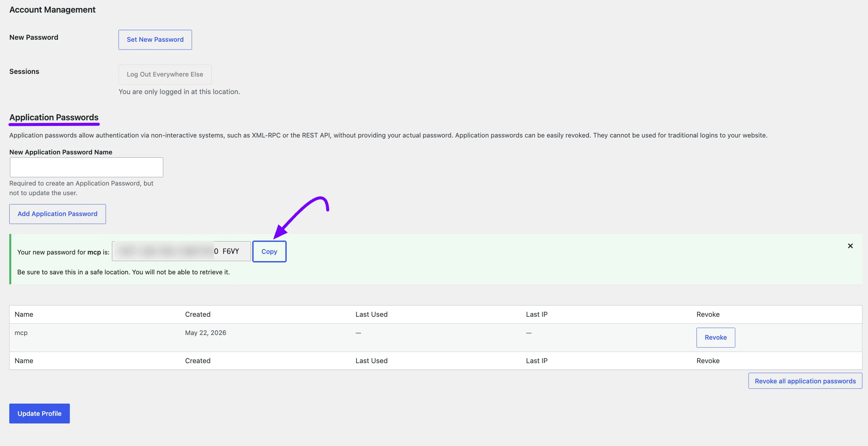Focus the New Application Password Name field
Viewport: 868px width, 446px height.
(x=86, y=167)
